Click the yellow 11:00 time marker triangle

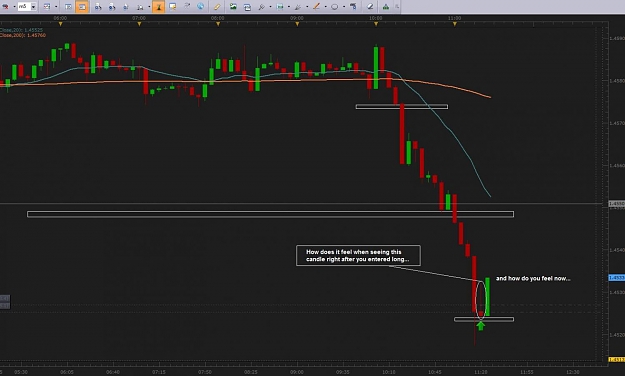coord(455,24)
